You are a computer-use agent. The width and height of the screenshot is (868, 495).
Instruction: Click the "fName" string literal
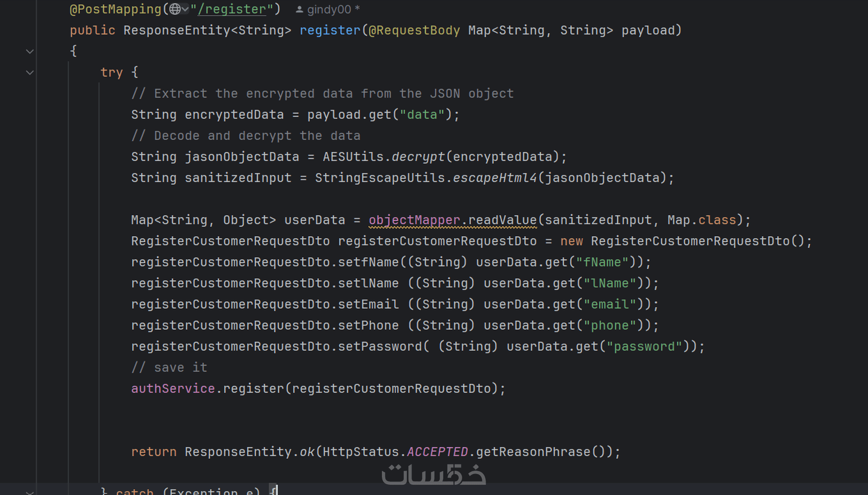602,262
